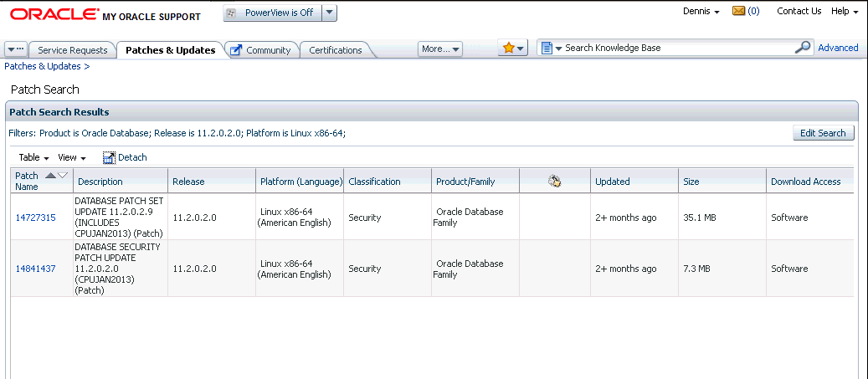
Task: Click the Community external link icon
Action: [x=235, y=50]
